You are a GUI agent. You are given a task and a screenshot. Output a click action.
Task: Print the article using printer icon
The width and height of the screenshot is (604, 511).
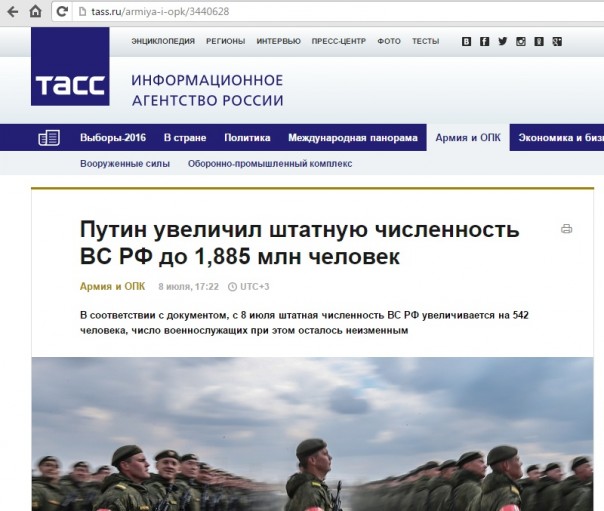pyautogui.click(x=566, y=229)
